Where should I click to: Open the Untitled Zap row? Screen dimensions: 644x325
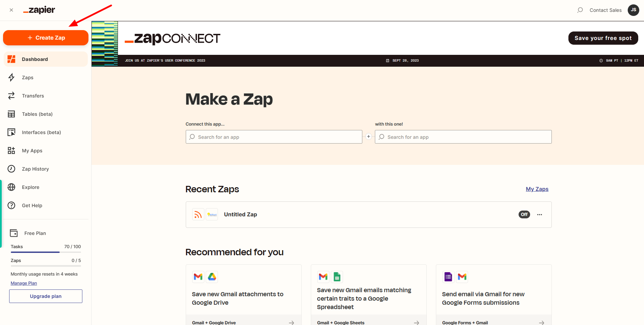coord(369,215)
